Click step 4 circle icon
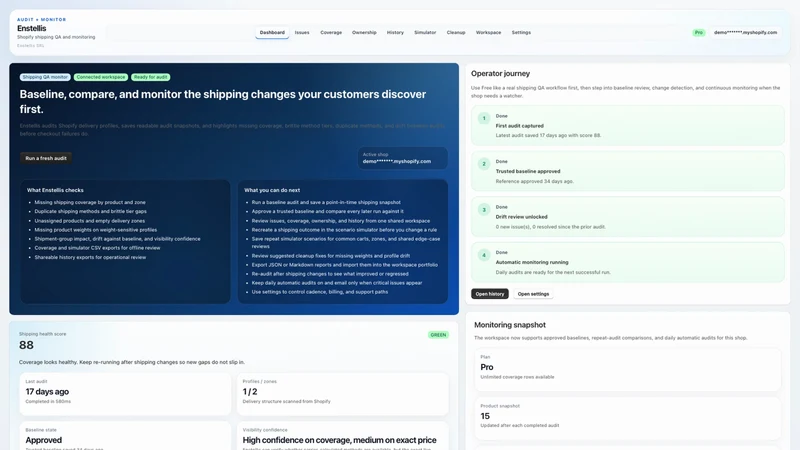This screenshot has height=450, width=800. (484, 255)
